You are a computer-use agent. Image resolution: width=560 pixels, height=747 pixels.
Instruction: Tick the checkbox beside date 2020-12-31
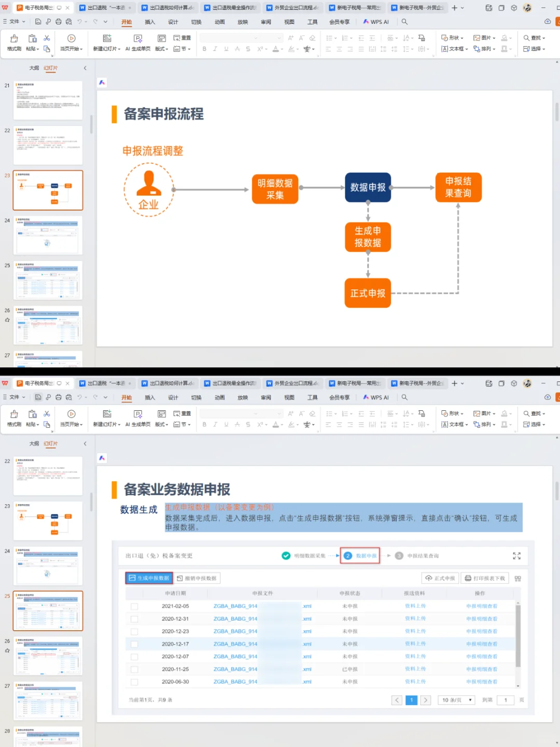134,618
